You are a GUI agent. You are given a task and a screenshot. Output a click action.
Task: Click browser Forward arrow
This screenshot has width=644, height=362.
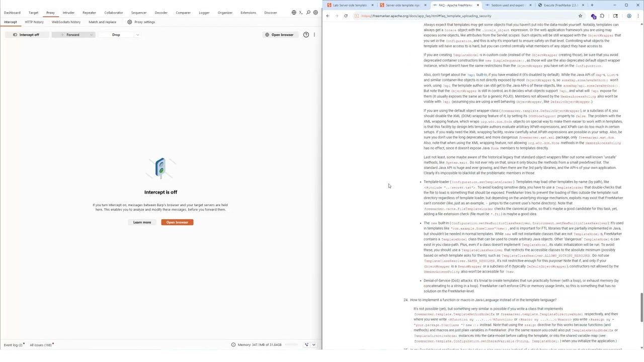pos(337,16)
